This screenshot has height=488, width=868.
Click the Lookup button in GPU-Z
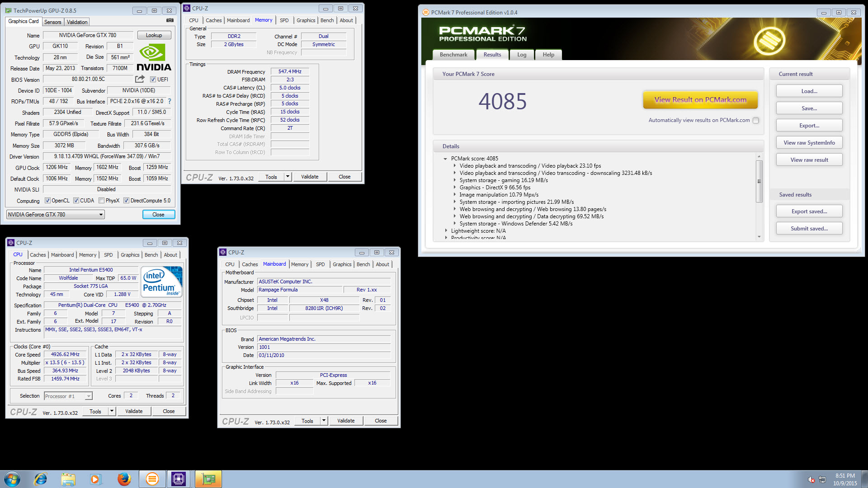(x=154, y=35)
